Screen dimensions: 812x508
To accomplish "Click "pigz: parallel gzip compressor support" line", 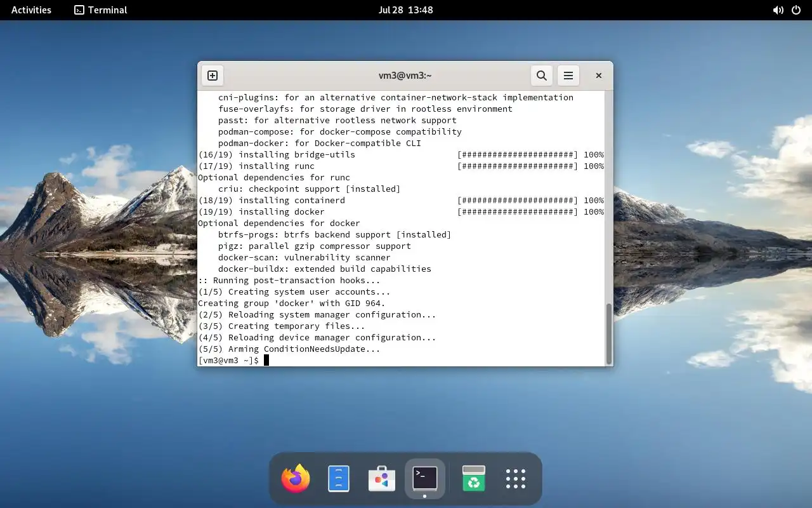I will (315, 246).
